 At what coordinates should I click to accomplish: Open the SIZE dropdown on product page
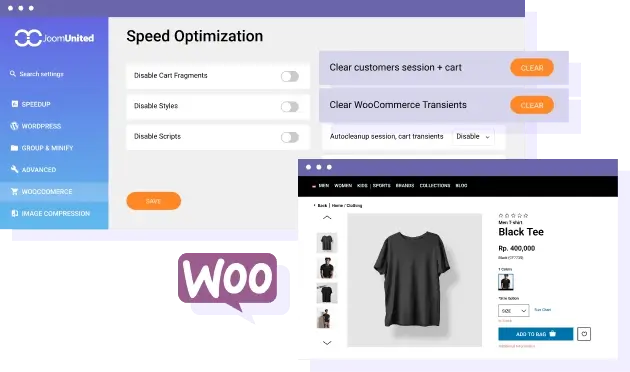(513, 311)
